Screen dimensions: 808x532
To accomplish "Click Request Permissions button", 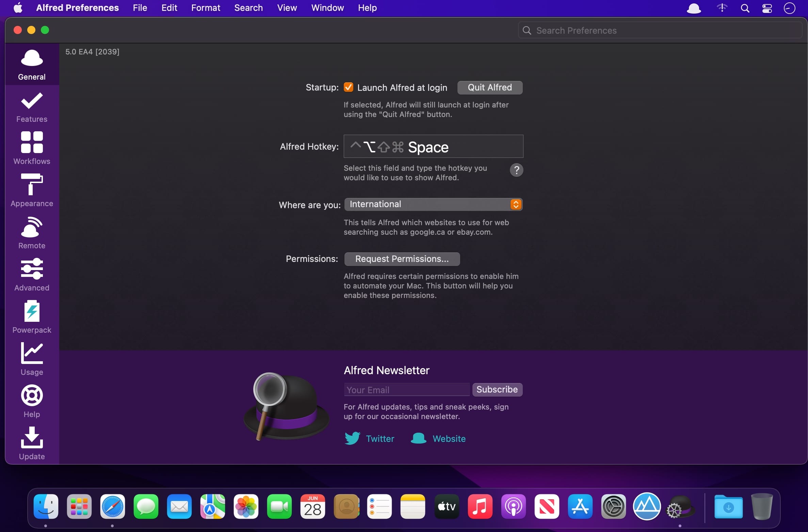I will click(x=402, y=259).
